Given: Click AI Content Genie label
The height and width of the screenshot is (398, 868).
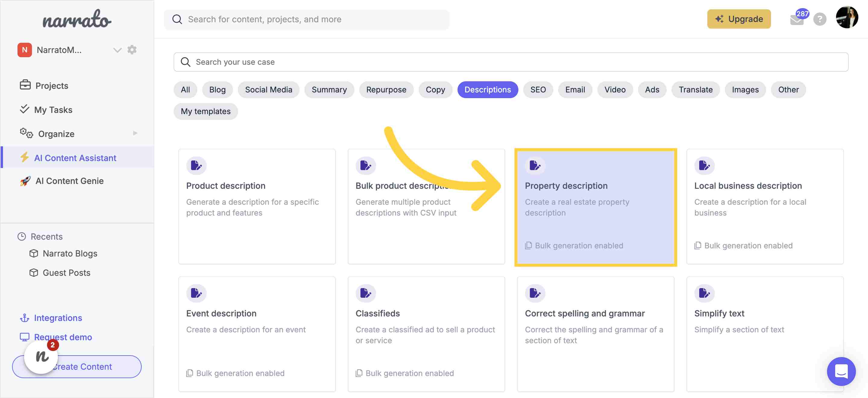Looking at the screenshot, I should [x=70, y=181].
